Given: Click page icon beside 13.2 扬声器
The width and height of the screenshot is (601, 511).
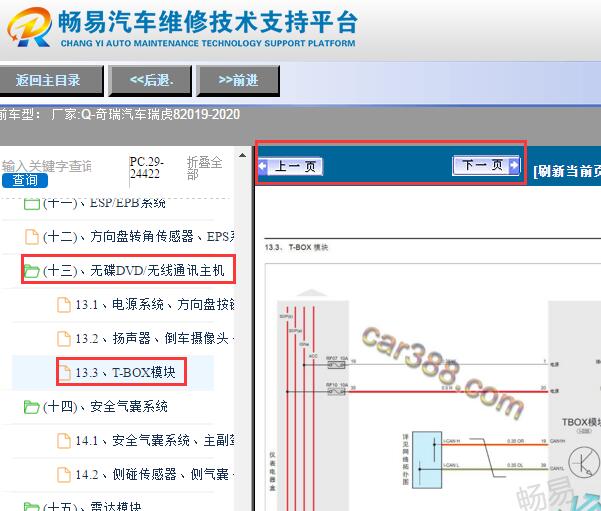Looking at the screenshot, I should 64,338.
